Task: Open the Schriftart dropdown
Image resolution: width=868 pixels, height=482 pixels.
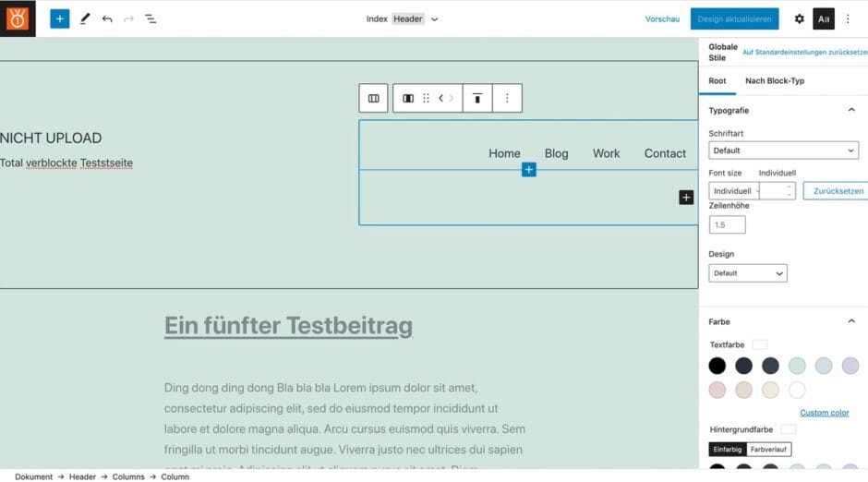Action: coord(783,151)
